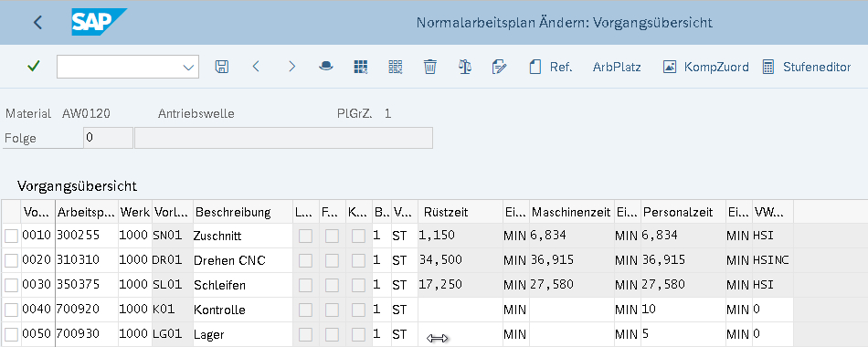
Task: Select the row of operation 0020
Action: pyautogui.click(x=11, y=260)
